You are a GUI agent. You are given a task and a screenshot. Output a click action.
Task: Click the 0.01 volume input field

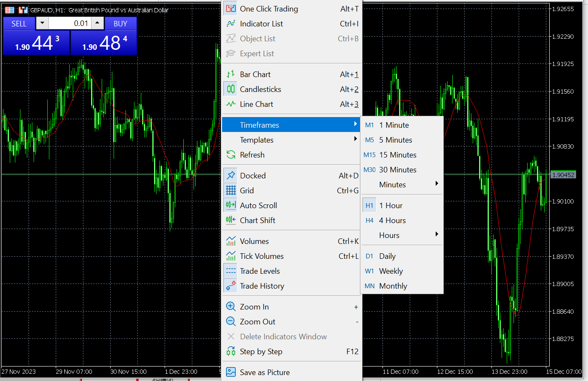(70, 23)
